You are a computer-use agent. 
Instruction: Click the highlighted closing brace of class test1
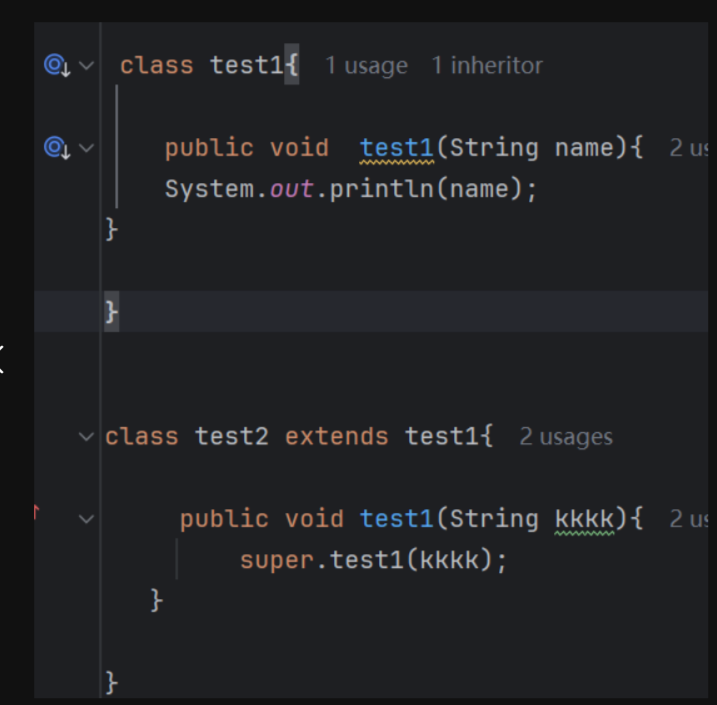coord(112,313)
